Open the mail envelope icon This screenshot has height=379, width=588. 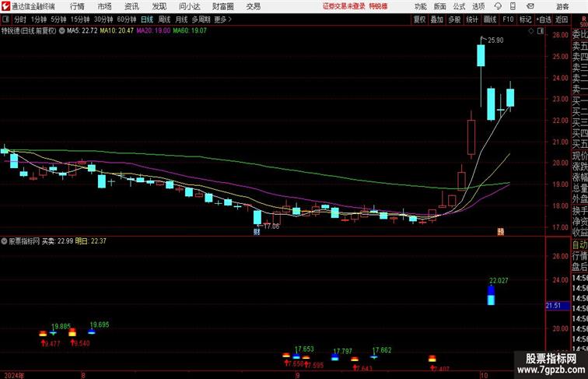point(530,6)
